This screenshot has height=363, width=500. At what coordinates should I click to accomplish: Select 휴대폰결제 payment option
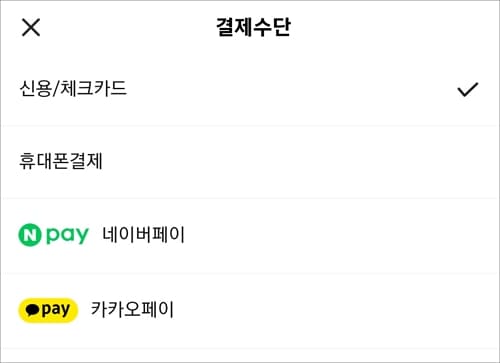click(250, 162)
